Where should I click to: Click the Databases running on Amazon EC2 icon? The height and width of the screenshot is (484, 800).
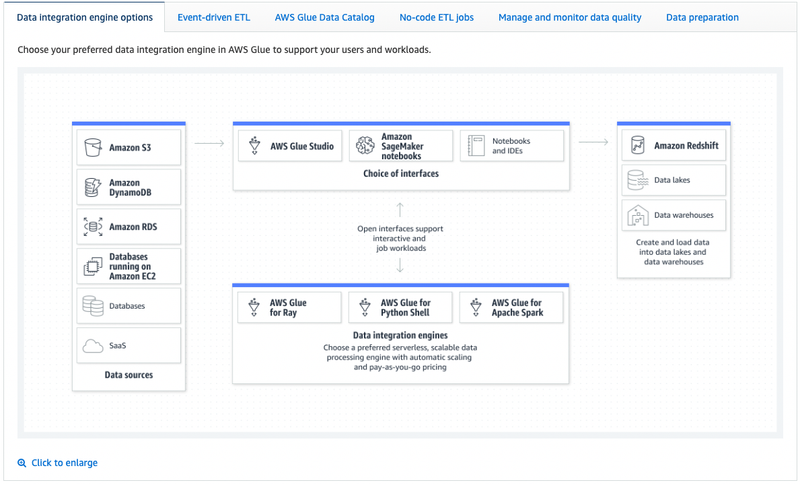click(92, 266)
